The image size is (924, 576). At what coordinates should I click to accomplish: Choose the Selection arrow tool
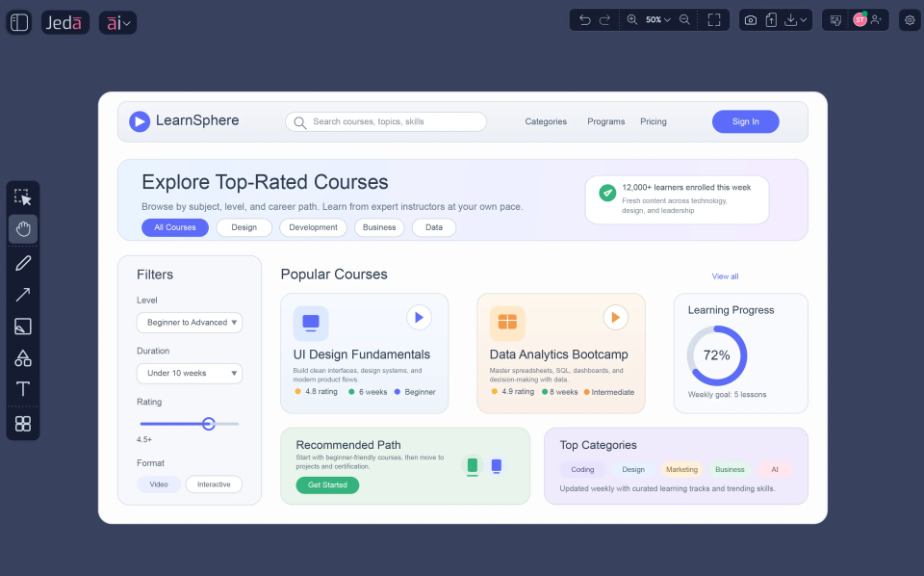point(23,196)
